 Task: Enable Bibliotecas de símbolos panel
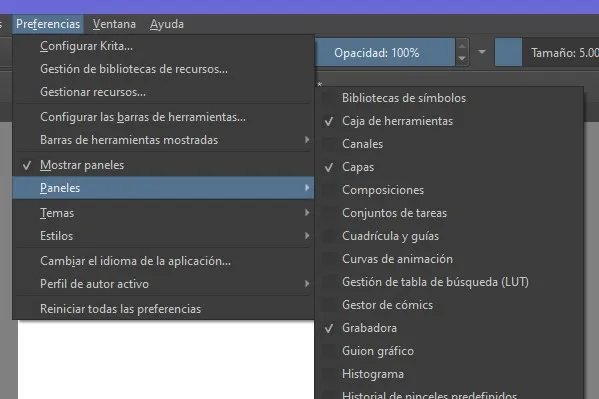449,98
